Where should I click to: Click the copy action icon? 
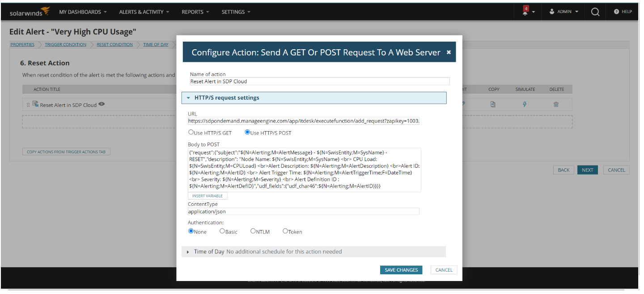[493, 104]
